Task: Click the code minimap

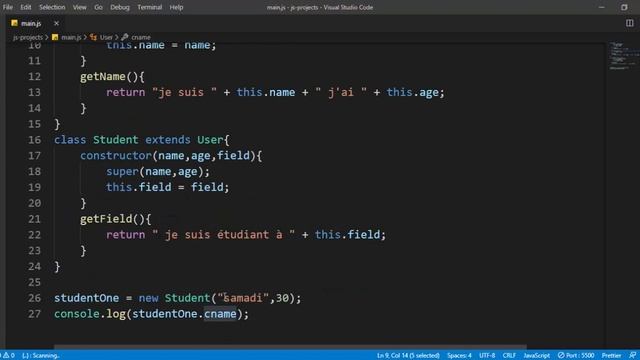Action: click(622, 56)
